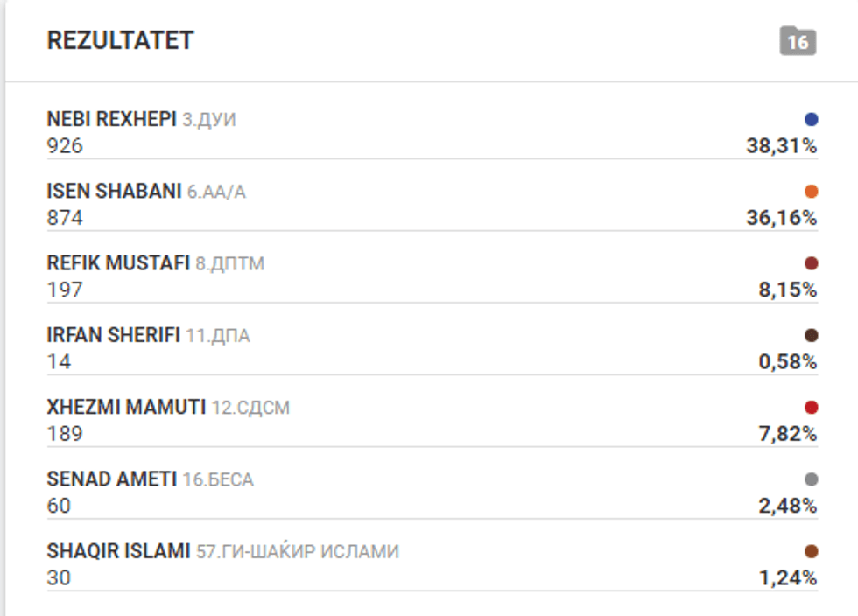Click the 926 vote count
The image size is (858, 616).
65,146
